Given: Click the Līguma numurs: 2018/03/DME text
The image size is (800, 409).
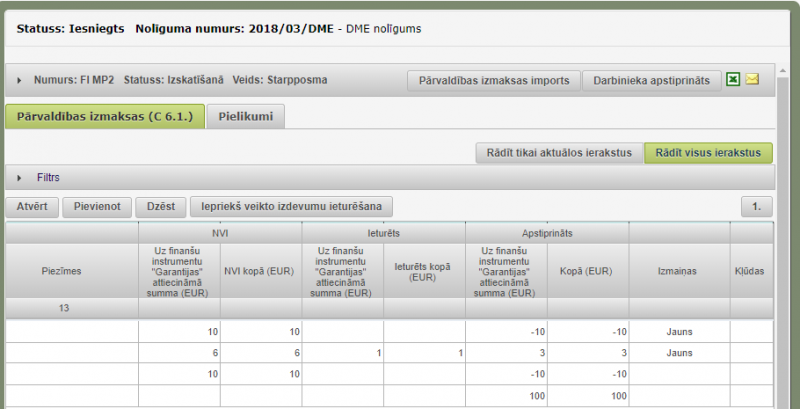Looking at the screenshot, I should [x=234, y=29].
